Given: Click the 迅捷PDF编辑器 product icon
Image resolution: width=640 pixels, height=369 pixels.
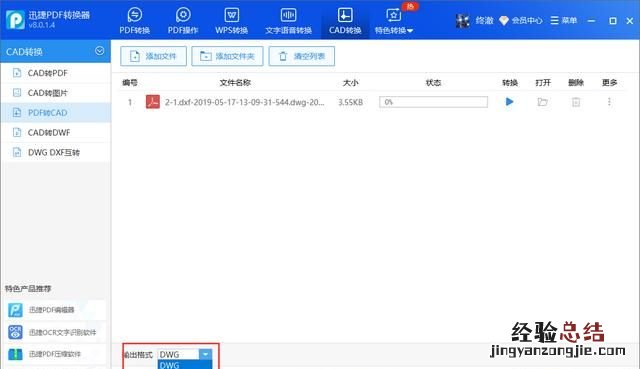Looking at the screenshot, I should pyautogui.click(x=16, y=310).
